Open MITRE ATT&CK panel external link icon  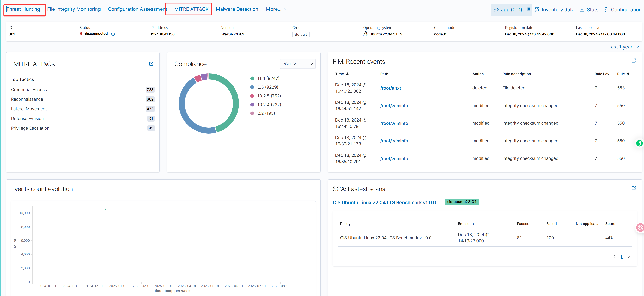tap(151, 64)
